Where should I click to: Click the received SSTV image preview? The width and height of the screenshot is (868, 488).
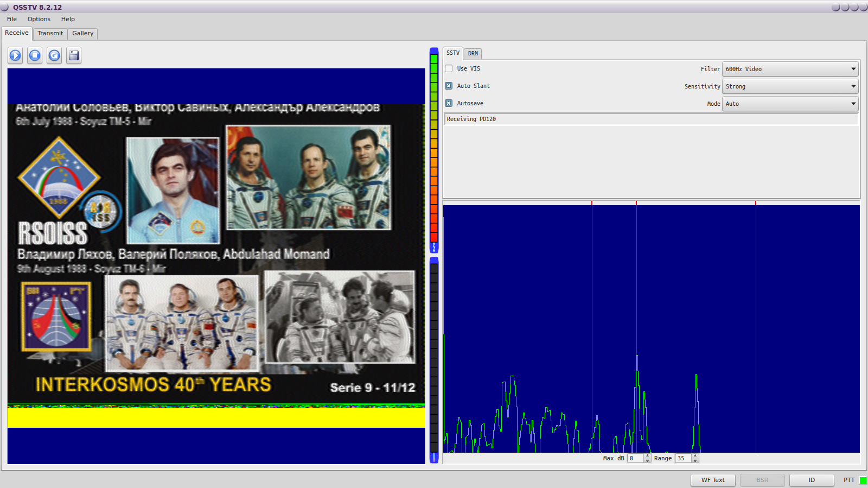(216, 266)
